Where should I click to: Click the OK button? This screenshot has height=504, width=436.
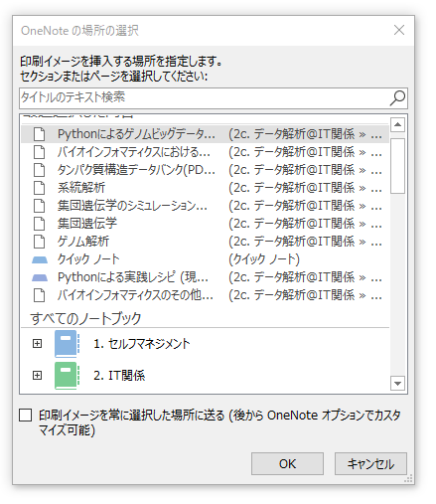(x=287, y=464)
